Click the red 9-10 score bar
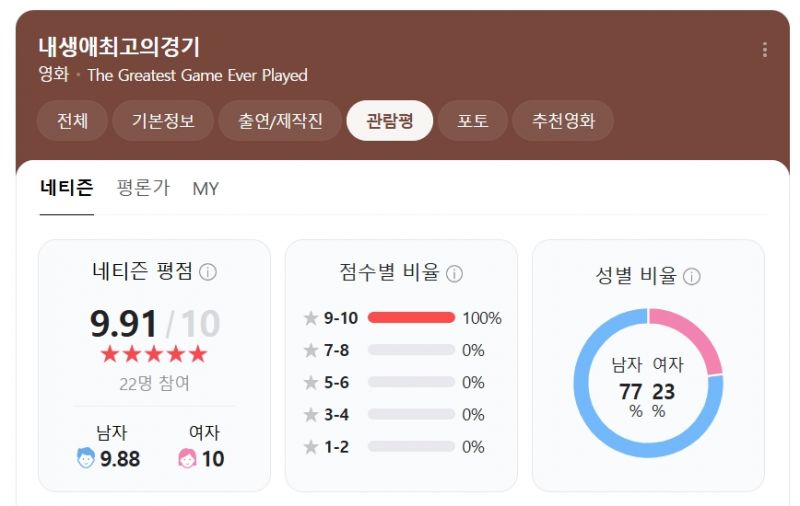Viewport: 800px width, 506px height. coord(411,318)
